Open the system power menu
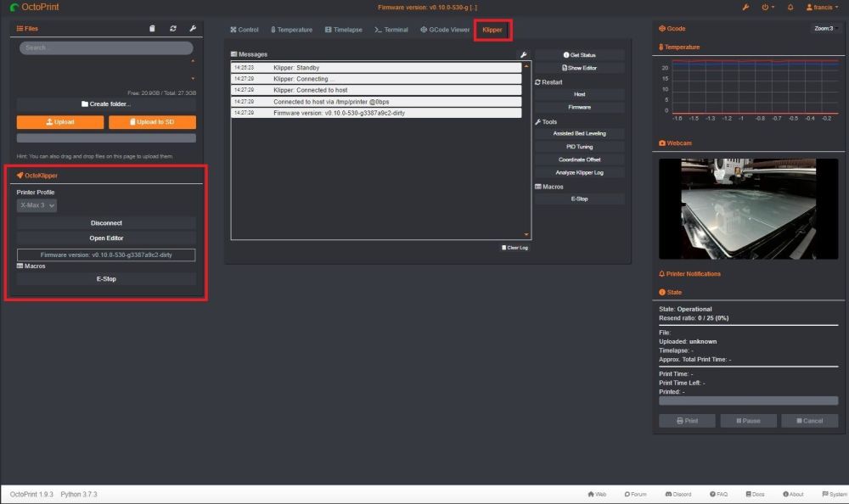The height and width of the screenshot is (504, 849). point(767,7)
